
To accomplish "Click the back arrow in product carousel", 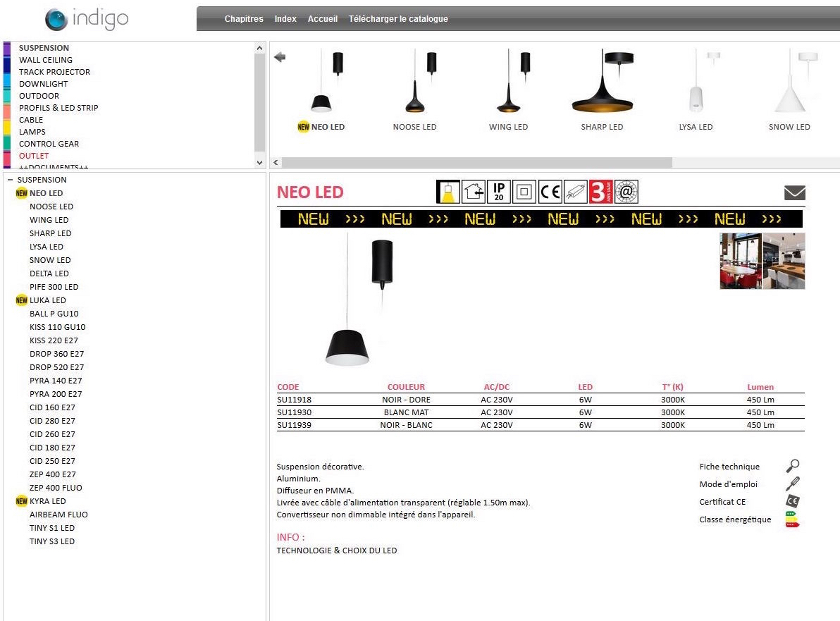I will [x=280, y=57].
